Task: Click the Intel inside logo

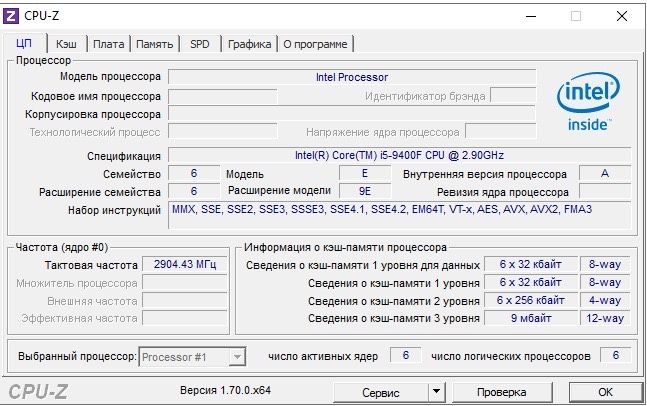Action: coord(588,101)
